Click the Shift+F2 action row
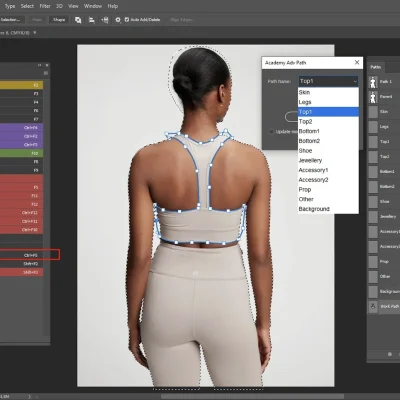This screenshot has height=400, width=400. coord(21,264)
